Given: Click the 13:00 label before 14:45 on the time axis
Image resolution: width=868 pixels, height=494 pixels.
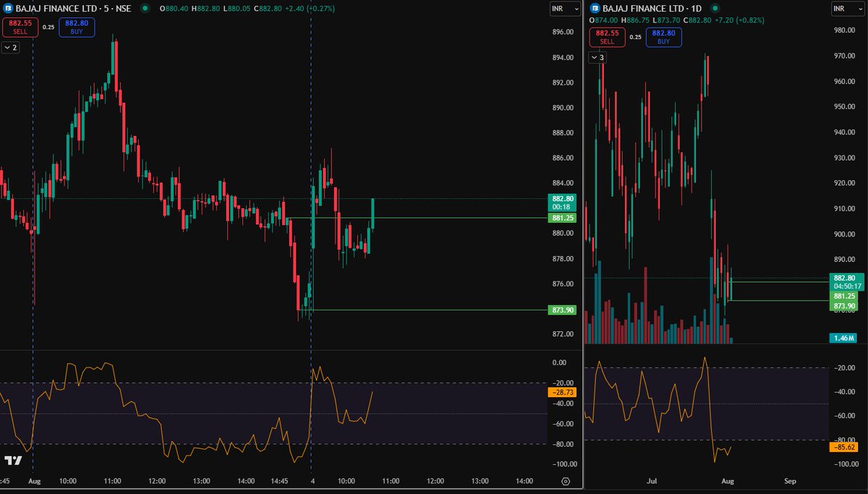Looking at the screenshot, I should [x=201, y=481].
